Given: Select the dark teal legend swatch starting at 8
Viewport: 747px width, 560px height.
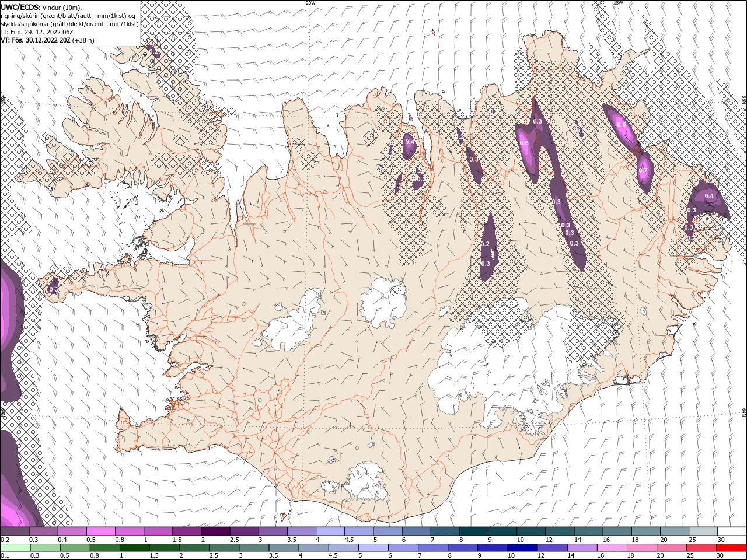Looking at the screenshot, I should coord(474,531).
